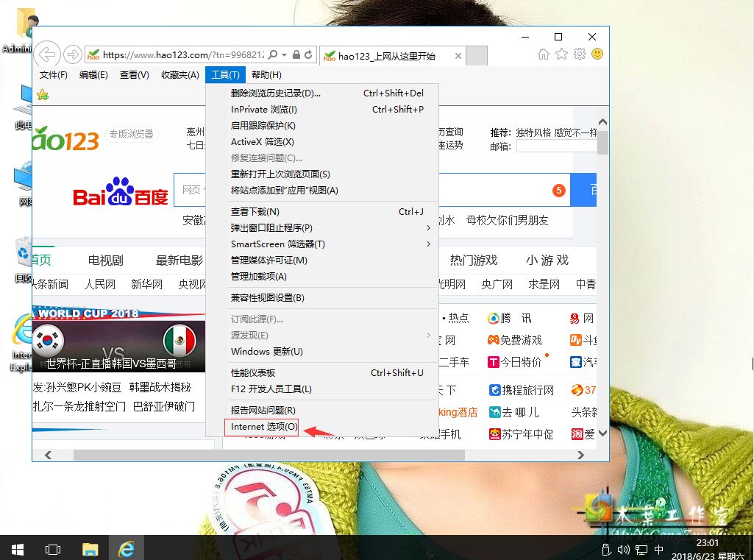Click the smiley feedback icon

597,54
